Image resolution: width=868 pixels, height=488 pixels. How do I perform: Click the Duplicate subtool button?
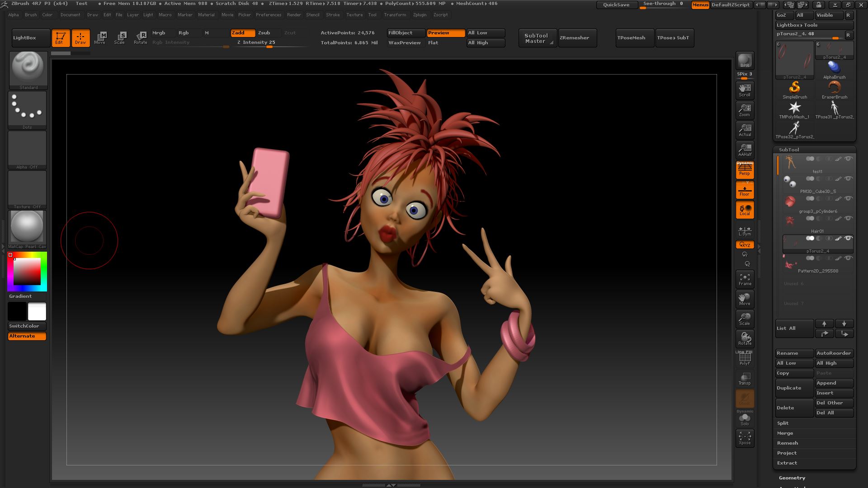pos(794,388)
